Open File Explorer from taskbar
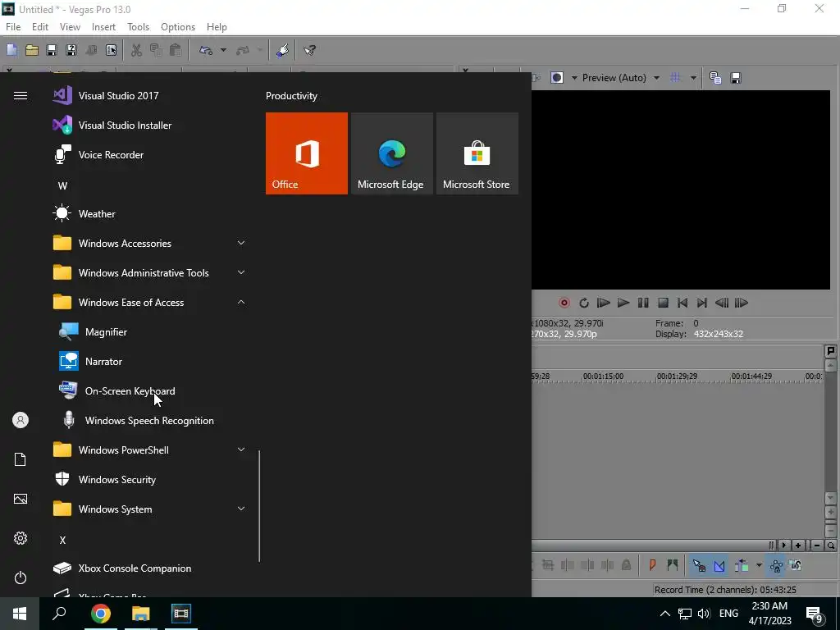840x630 pixels. coord(141,614)
